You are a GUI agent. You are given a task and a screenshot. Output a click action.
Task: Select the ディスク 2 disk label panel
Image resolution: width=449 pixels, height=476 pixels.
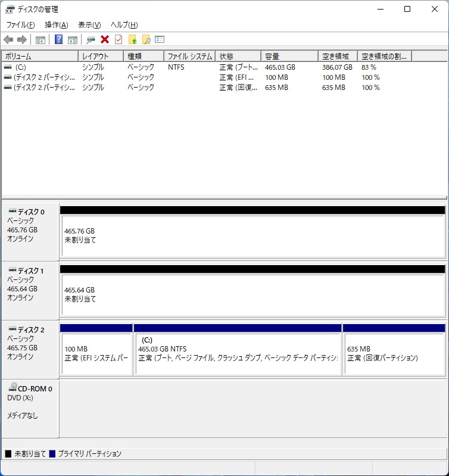click(30, 349)
